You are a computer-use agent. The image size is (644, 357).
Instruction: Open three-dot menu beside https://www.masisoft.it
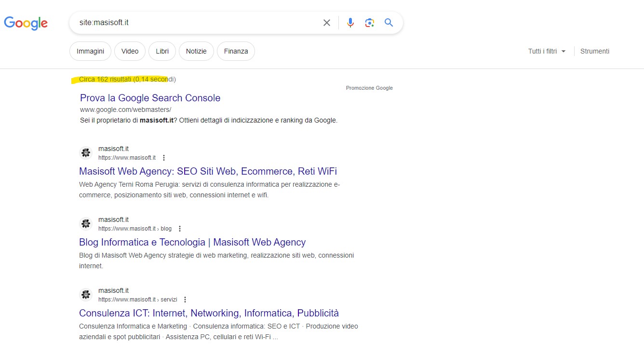tap(164, 158)
